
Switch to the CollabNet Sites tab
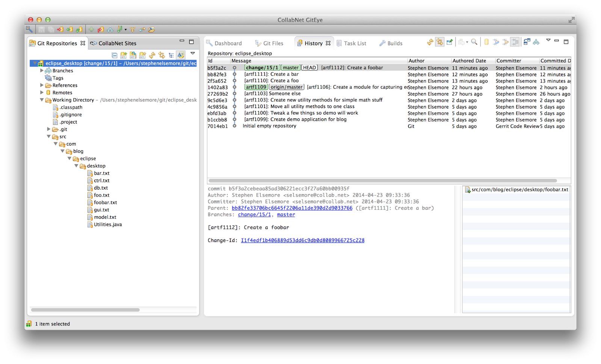[x=113, y=43]
